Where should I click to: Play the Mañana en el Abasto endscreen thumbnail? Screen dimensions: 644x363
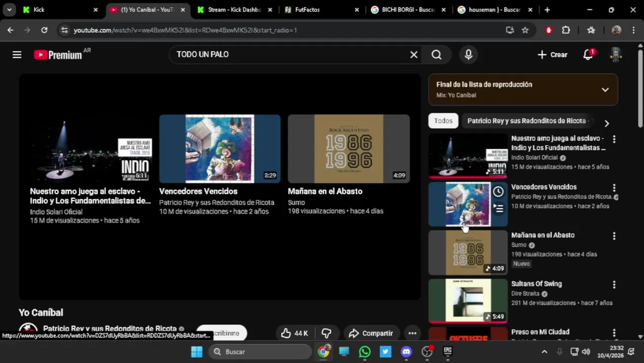[x=349, y=149]
